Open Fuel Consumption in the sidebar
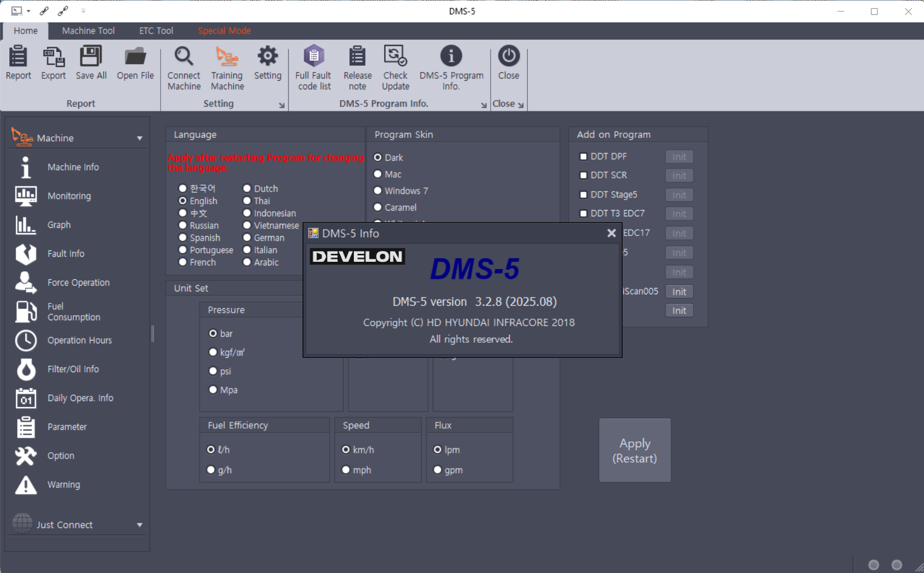The height and width of the screenshot is (573, 924). [x=73, y=312]
